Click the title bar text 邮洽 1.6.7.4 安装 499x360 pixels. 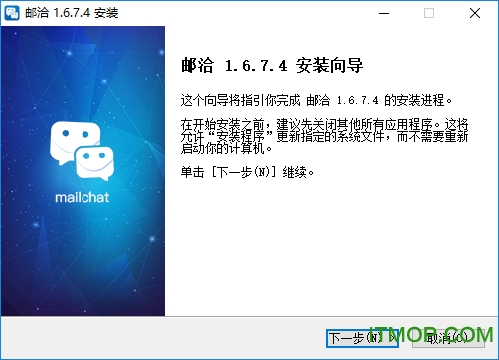tap(72, 13)
